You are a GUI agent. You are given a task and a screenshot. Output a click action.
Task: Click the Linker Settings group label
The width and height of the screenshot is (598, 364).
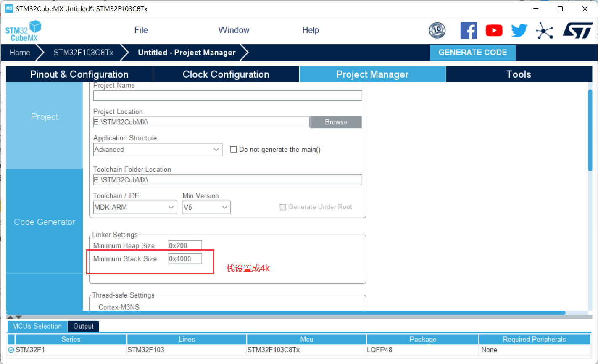pos(115,235)
